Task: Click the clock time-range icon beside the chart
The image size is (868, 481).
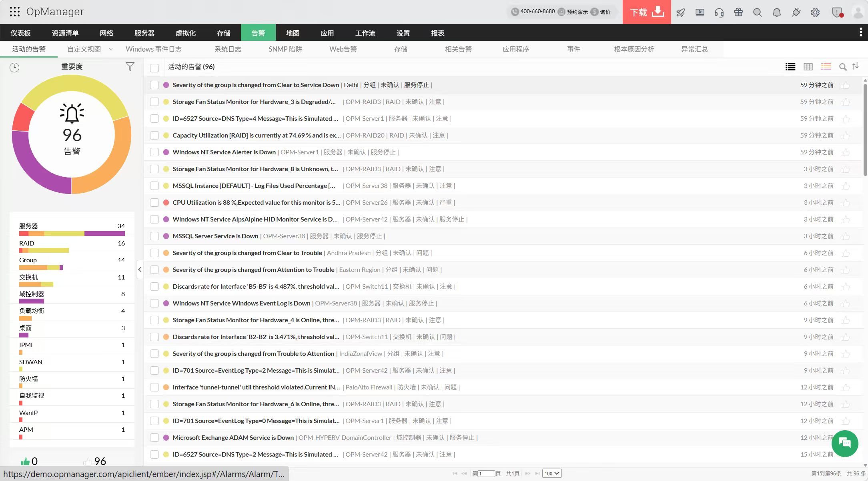Action: pyautogui.click(x=14, y=67)
